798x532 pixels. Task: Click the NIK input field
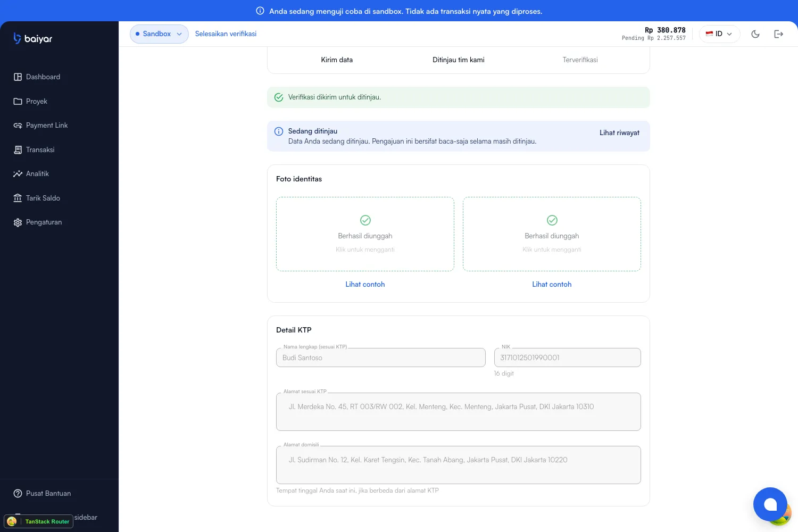coord(568,358)
